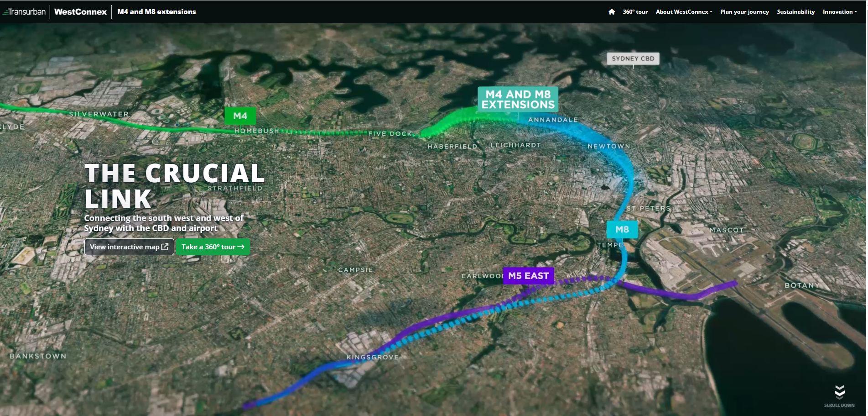Expand the About WestConnex dropdown
This screenshot has width=868, height=416.
point(684,12)
